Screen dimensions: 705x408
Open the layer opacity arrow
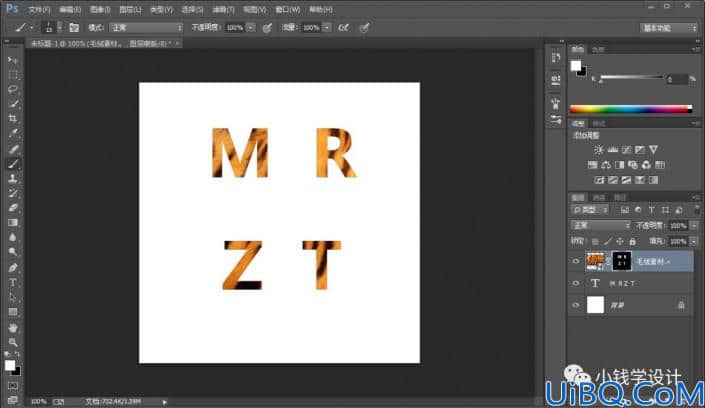(694, 225)
